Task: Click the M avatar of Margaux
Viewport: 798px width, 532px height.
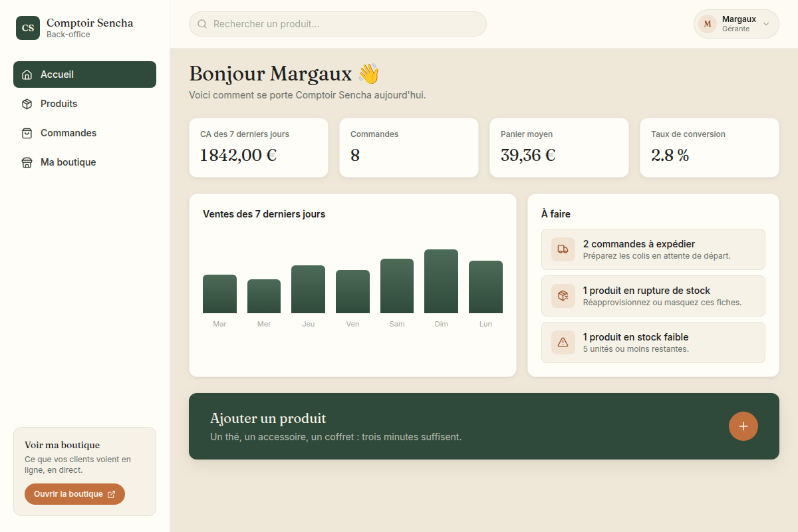Action: click(708, 24)
